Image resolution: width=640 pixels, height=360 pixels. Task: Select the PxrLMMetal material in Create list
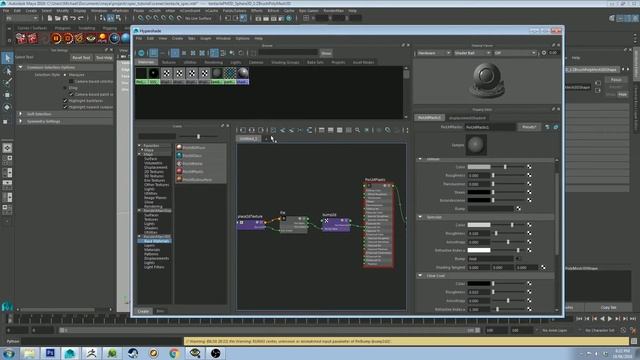201,164
